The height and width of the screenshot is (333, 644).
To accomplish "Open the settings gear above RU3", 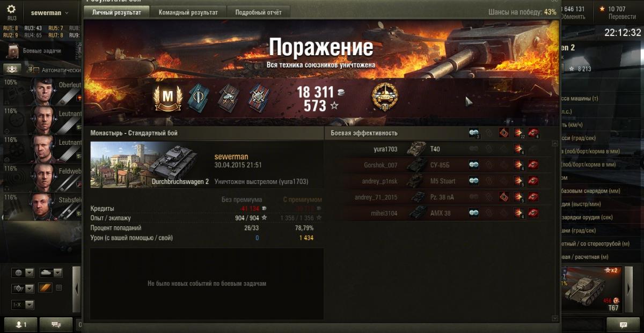I will [11, 9].
